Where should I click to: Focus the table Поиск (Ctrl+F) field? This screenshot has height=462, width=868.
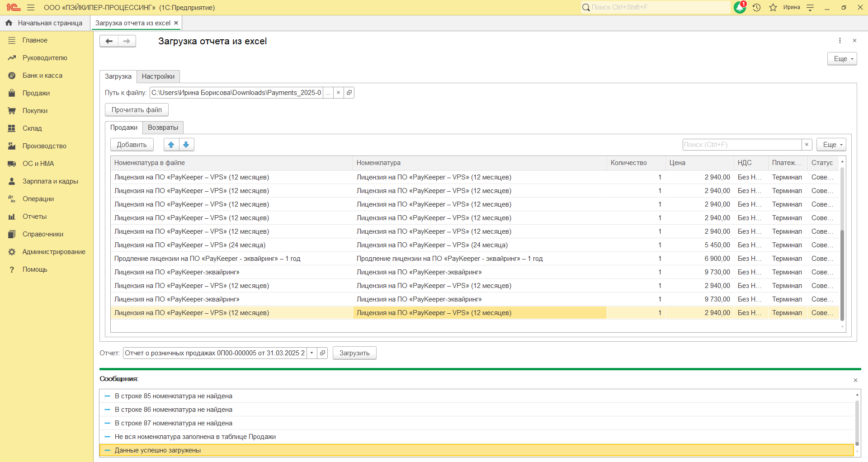pos(742,145)
